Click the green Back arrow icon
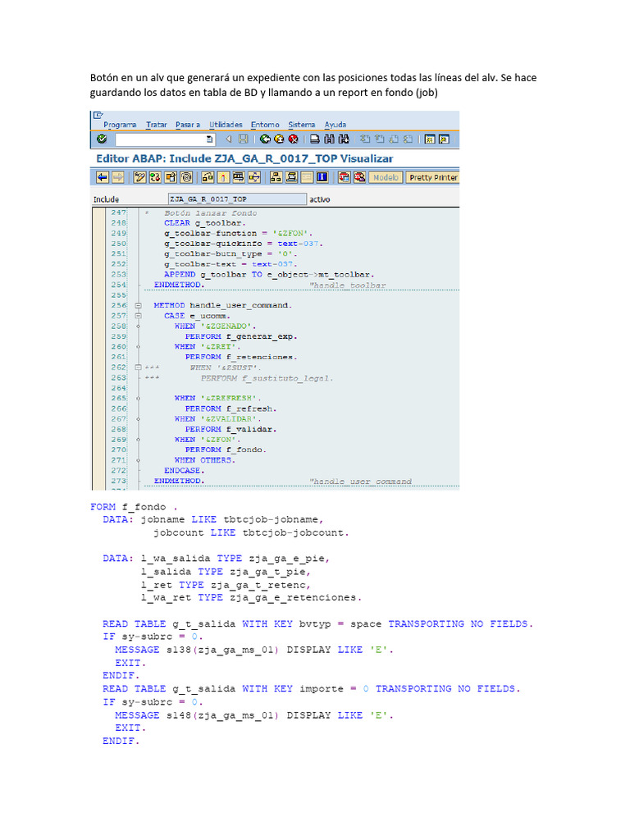The width and height of the screenshot is (630, 840). coord(265,139)
